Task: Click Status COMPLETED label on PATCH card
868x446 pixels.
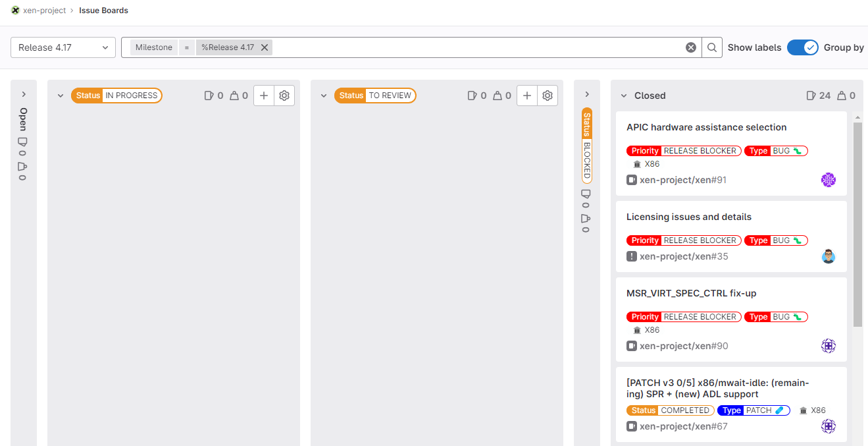Action: 670,410
